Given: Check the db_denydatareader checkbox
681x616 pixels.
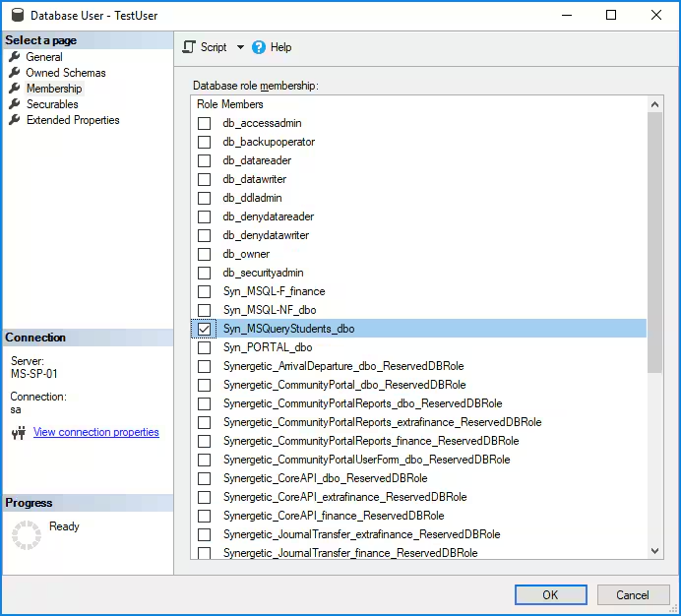Looking at the screenshot, I should click(x=204, y=216).
